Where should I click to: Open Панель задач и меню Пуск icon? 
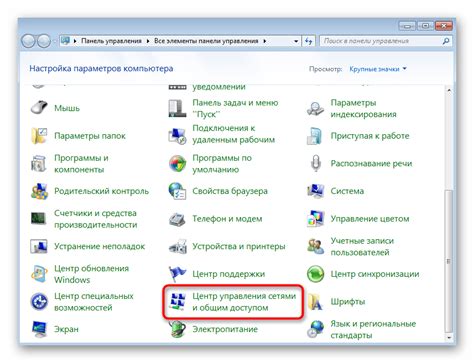[177, 108]
